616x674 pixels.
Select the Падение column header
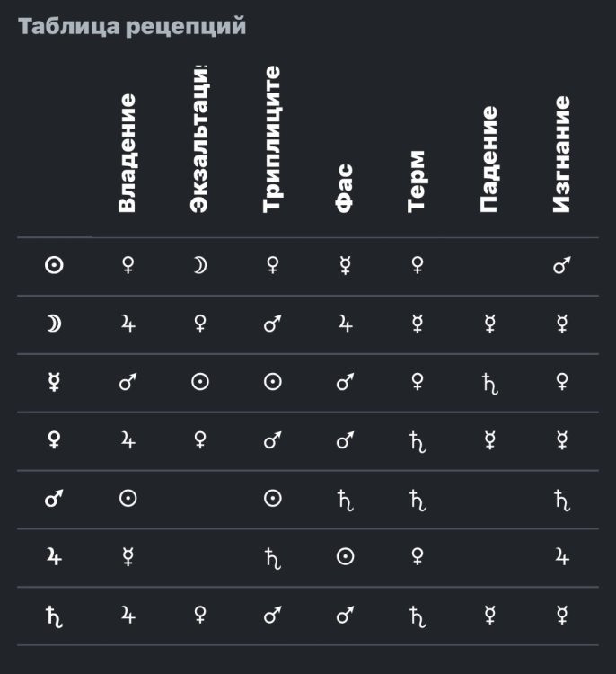(x=489, y=159)
